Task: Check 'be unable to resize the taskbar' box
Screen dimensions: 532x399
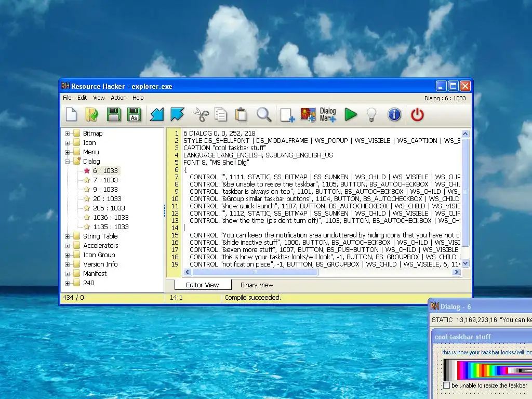Action: pyautogui.click(x=446, y=385)
